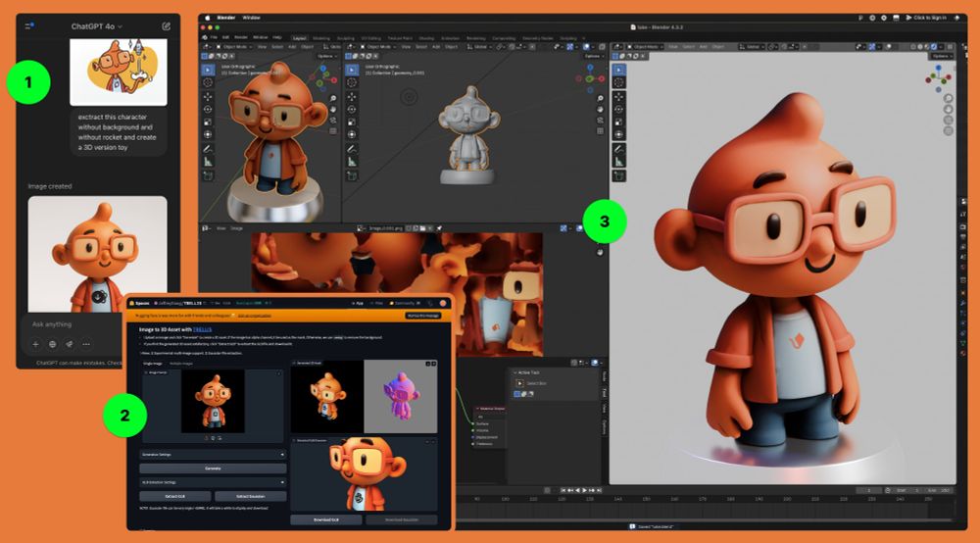The image size is (980, 543).
Task: Select the Move tool in Blender's left viewport
Action: pos(208,96)
